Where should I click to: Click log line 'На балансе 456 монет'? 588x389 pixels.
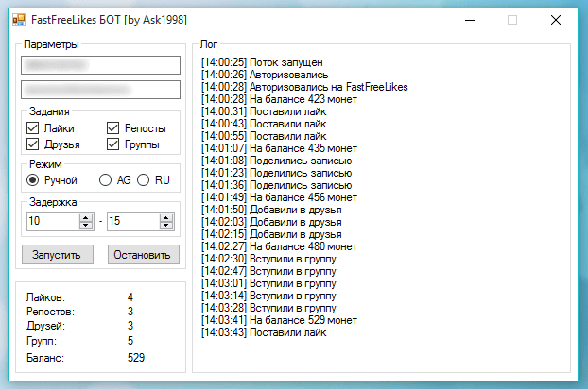coord(279,197)
